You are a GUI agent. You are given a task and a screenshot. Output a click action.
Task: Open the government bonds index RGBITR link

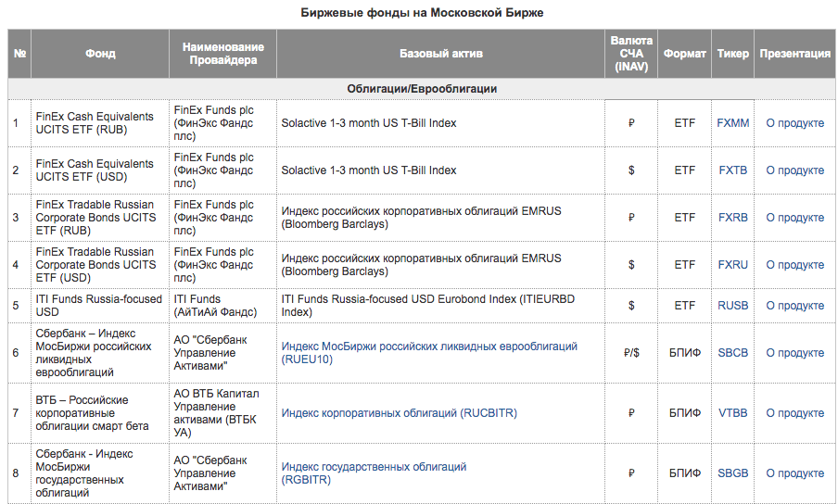374,467
